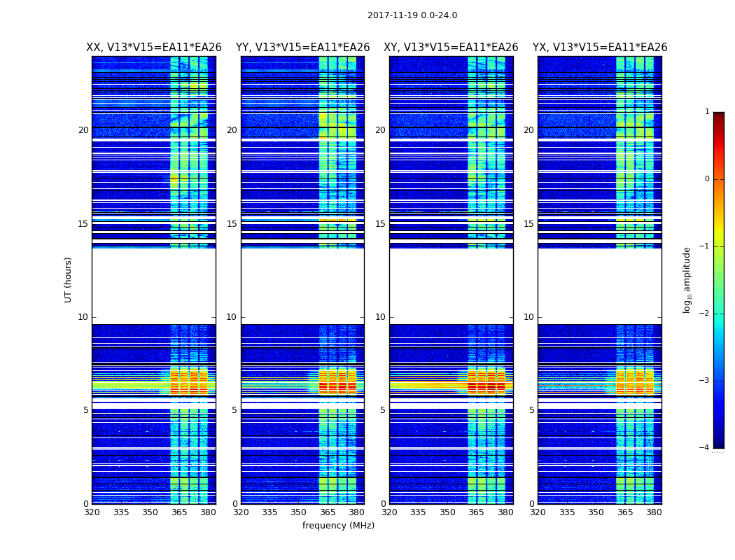Click the colorbar tick label -3
The width and height of the screenshot is (735, 560).
705,381
